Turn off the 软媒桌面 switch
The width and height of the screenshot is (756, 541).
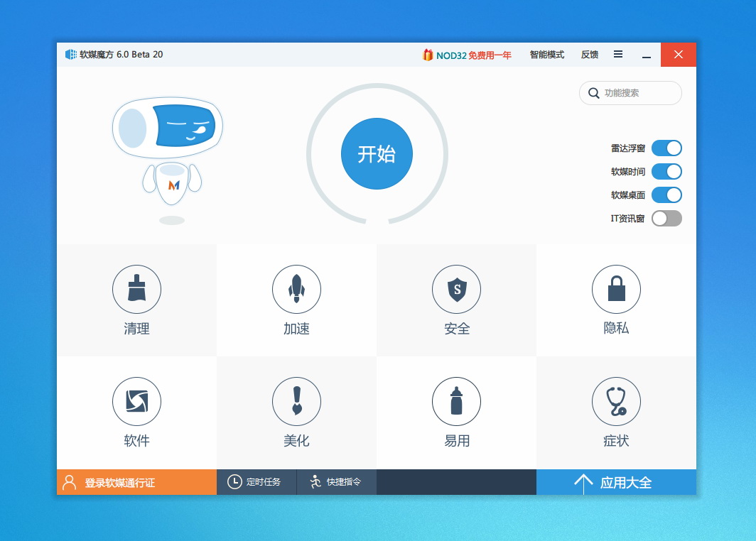(x=666, y=195)
